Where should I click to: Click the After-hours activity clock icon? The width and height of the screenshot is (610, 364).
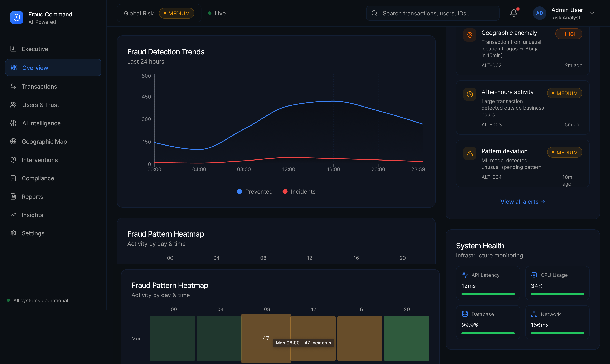(x=470, y=94)
